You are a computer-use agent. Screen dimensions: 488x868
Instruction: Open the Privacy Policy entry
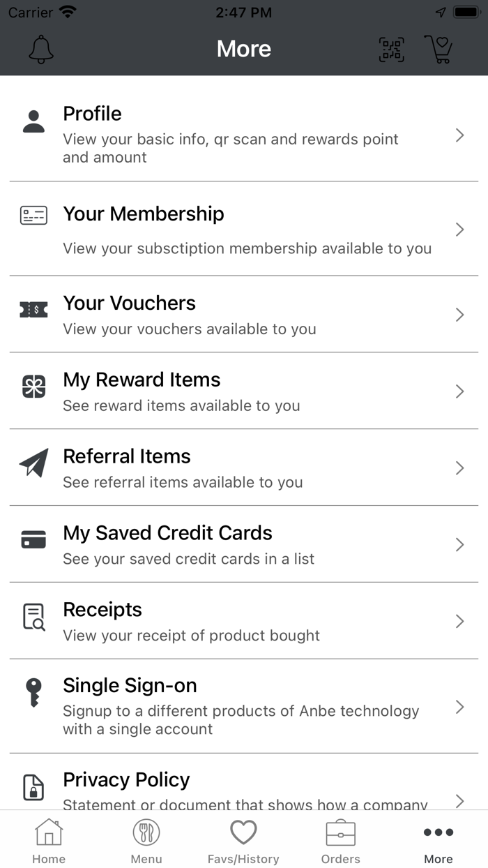coord(244,788)
